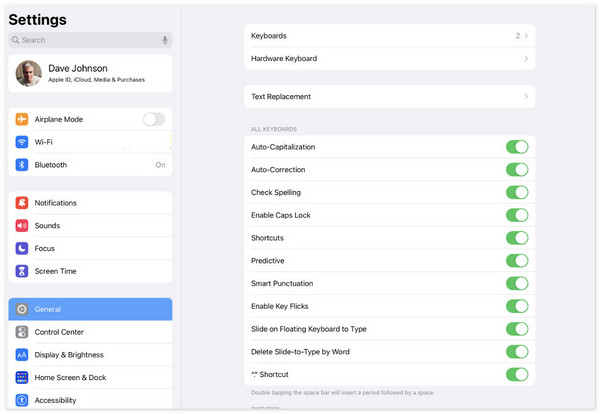Toggle Enable Caps Lock switch

pos(517,215)
